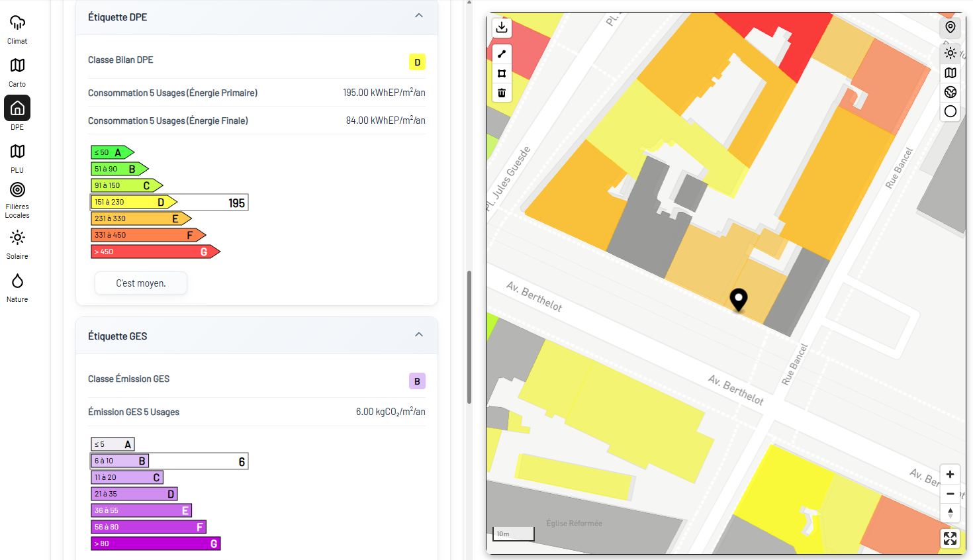The image size is (973, 560).
Task: Click the location pin button at map top-right
Action: 950,27
